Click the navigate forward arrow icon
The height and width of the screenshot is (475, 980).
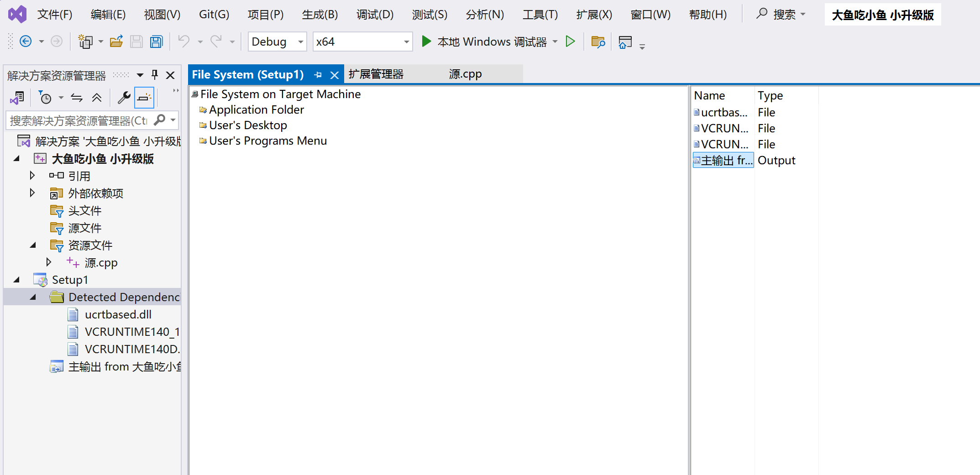tap(57, 42)
